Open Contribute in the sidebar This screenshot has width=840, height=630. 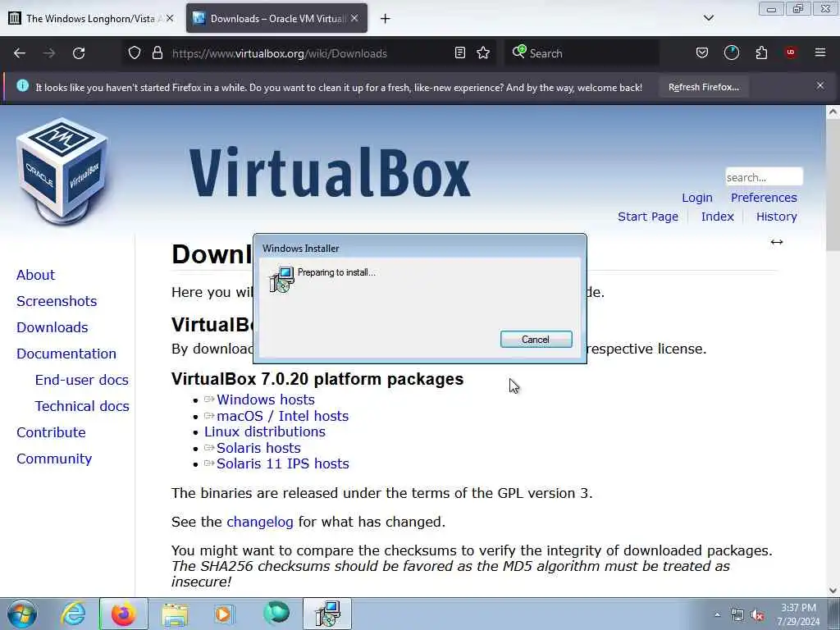coord(51,432)
